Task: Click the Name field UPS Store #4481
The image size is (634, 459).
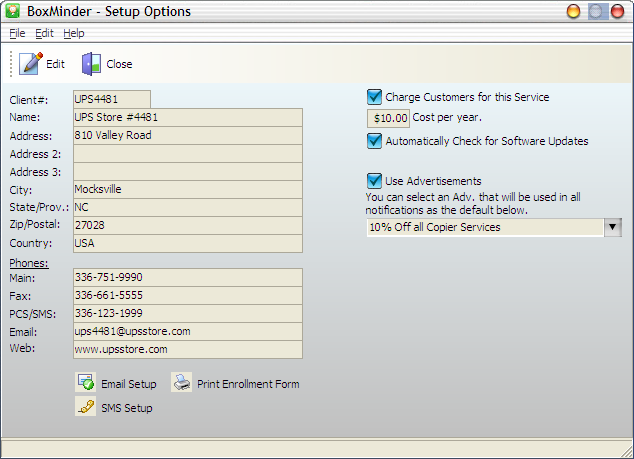Action: pos(188,117)
